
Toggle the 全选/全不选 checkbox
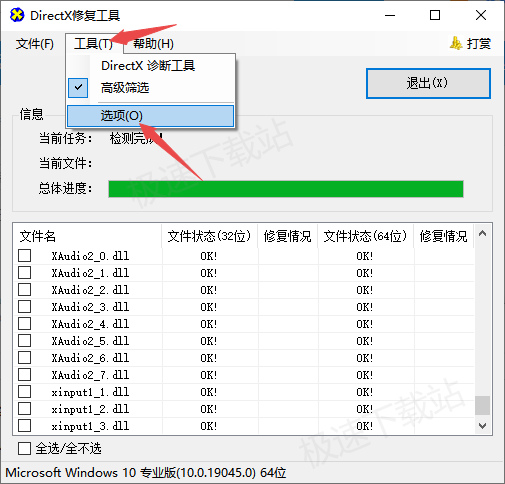coord(25,449)
